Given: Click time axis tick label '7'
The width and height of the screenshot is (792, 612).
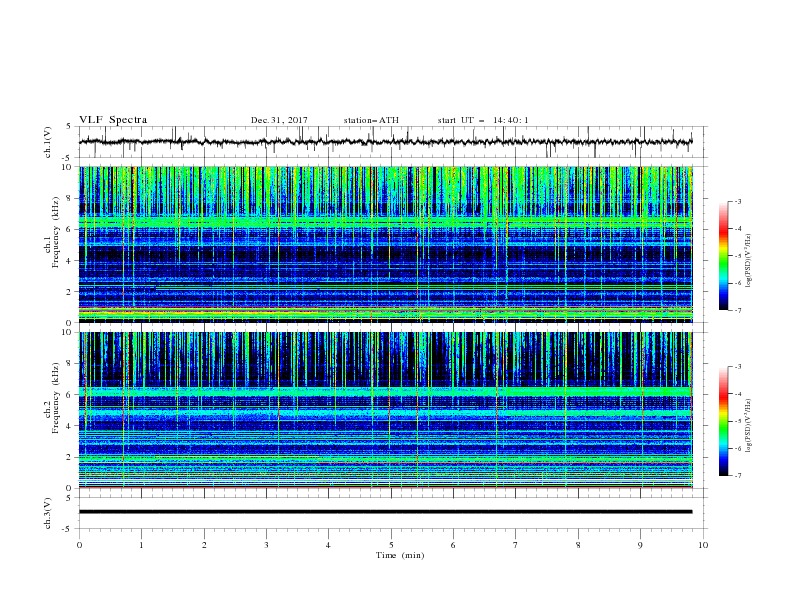Looking at the screenshot, I should click(516, 545).
